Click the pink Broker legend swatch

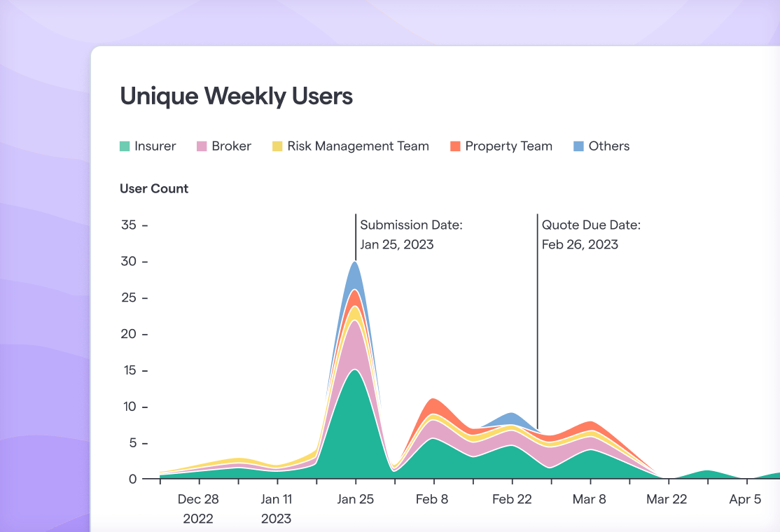[x=202, y=146]
